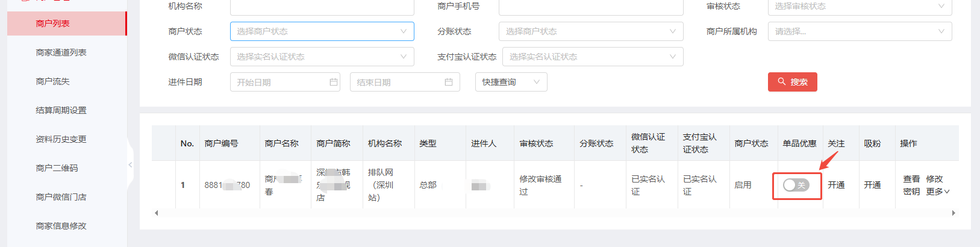
Task: Click the 开始日期 input field
Action: click(x=278, y=82)
